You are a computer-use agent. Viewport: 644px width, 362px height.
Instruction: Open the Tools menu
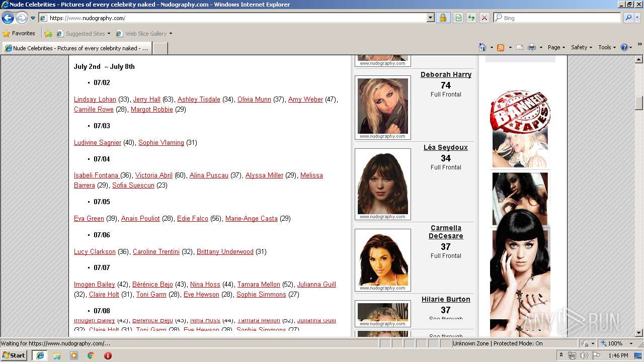(607, 47)
